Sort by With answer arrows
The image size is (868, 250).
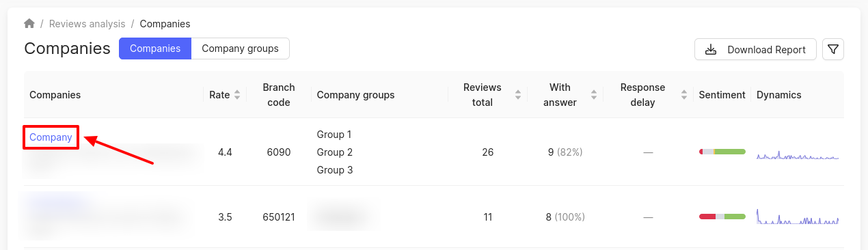pyautogui.click(x=594, y=95)
